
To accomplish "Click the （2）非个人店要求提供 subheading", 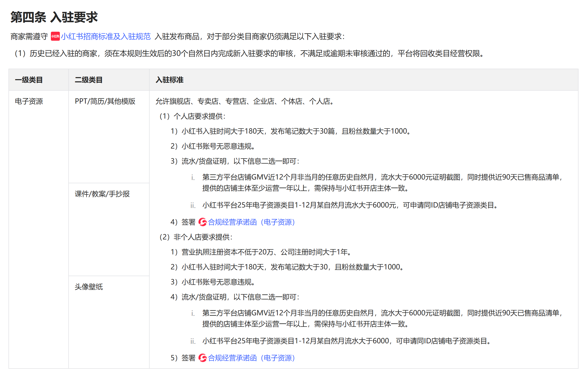I will [x=196, y=237].
